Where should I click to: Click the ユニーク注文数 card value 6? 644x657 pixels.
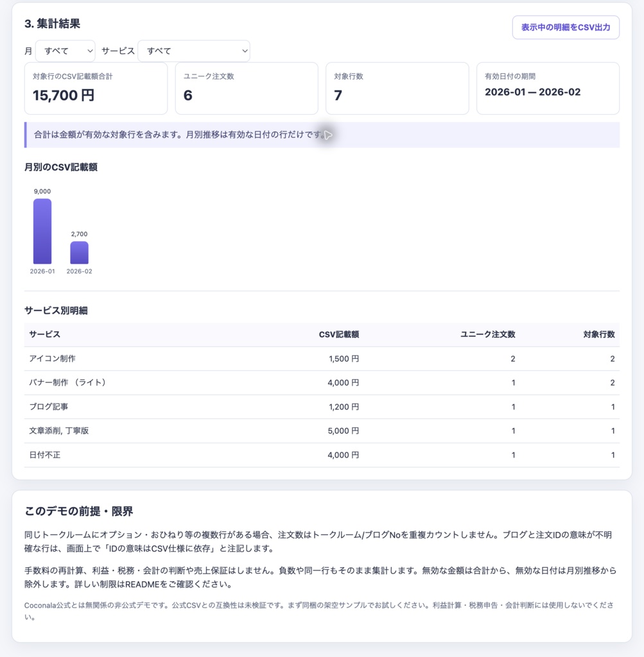188,96
